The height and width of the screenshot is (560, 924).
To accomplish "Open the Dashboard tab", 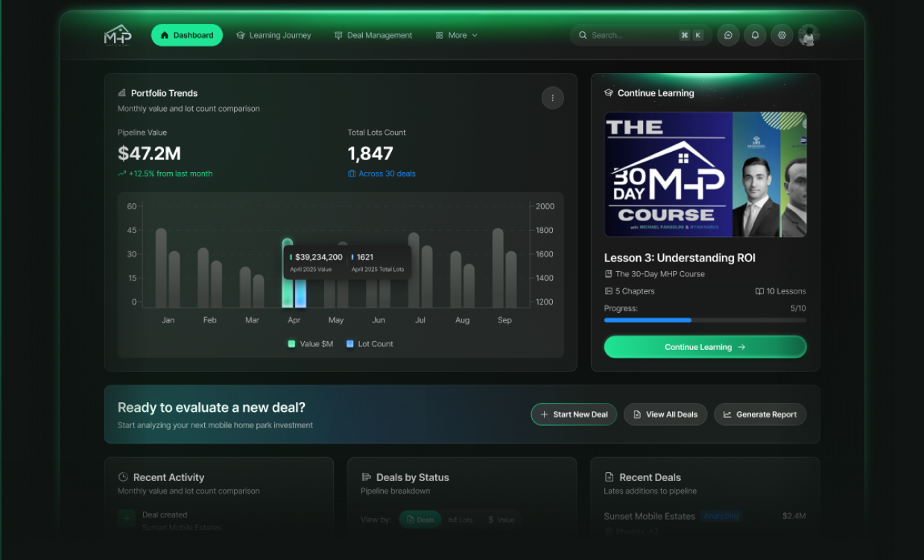I will click(x=187, y=35).
